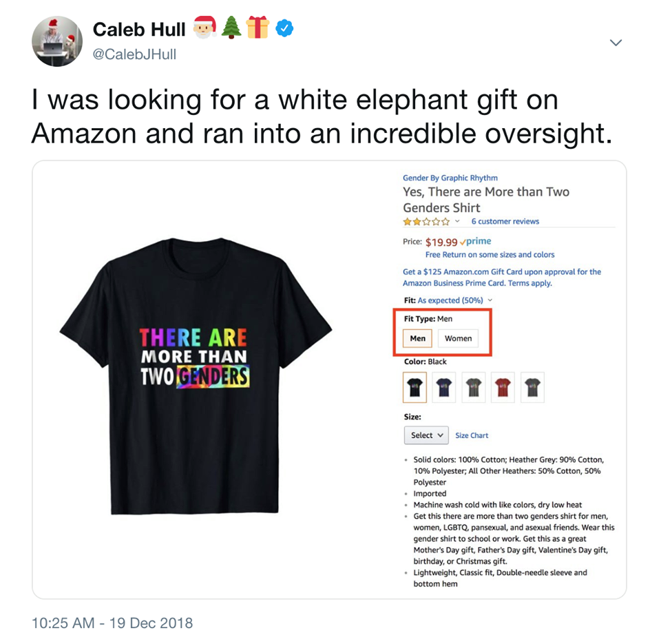Click the blue verified badge

(284, 29)
